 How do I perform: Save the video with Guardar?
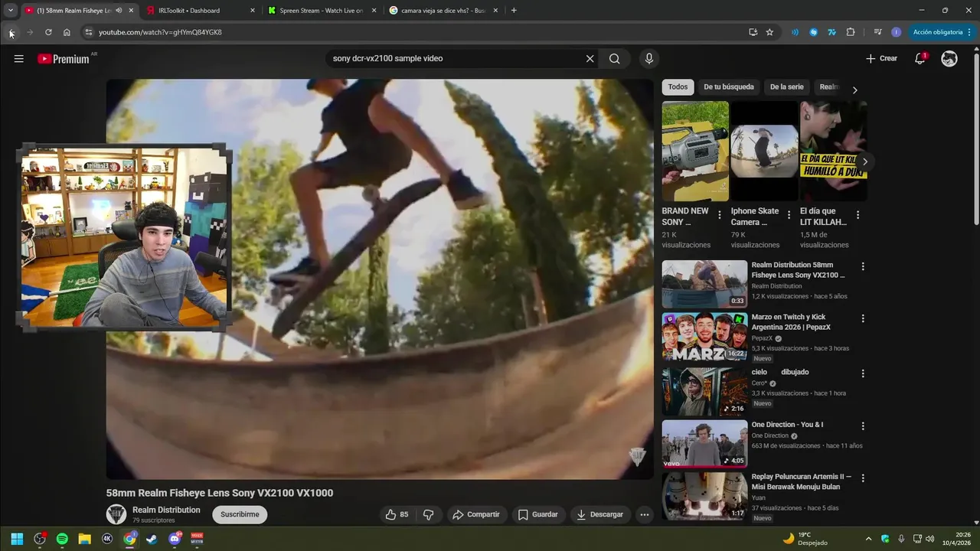[538, 514]
